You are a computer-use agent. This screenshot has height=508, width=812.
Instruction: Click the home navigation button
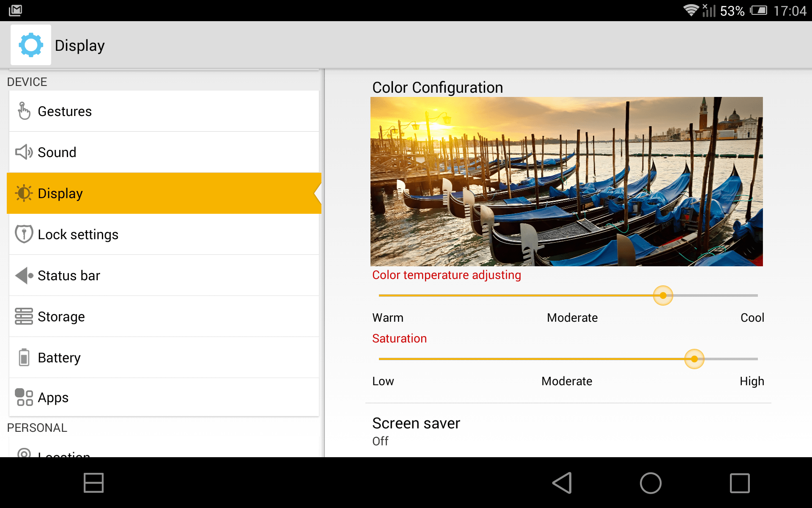pos(650,482)
